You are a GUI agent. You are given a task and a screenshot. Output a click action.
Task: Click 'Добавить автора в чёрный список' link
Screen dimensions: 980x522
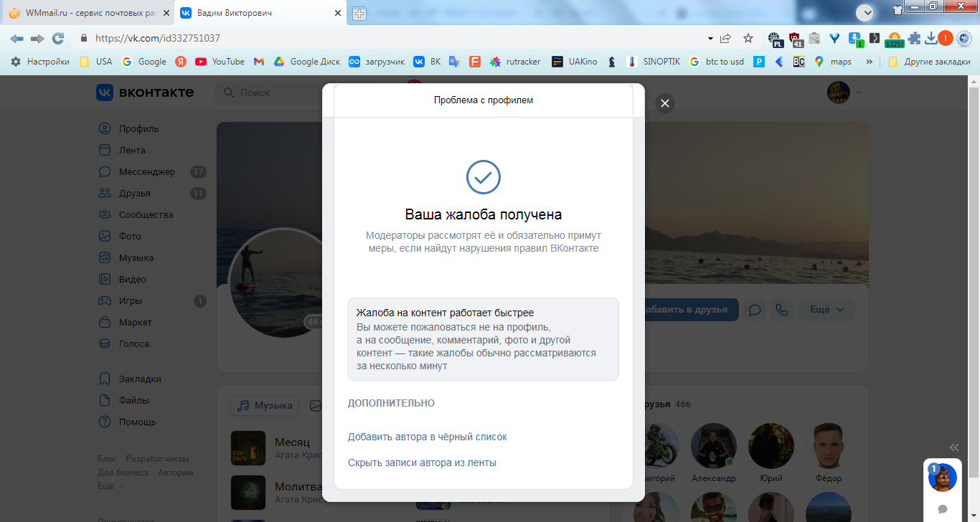click(428, 437)
